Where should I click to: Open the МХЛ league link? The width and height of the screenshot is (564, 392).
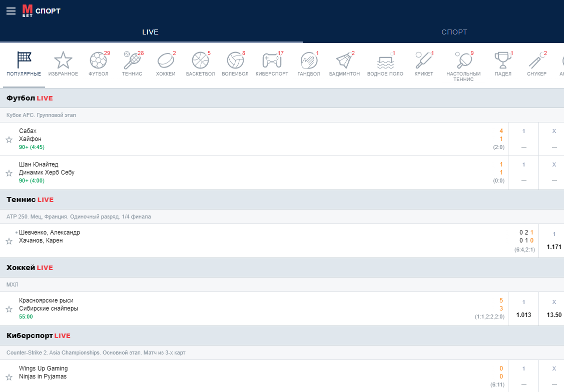click(12, 284)
